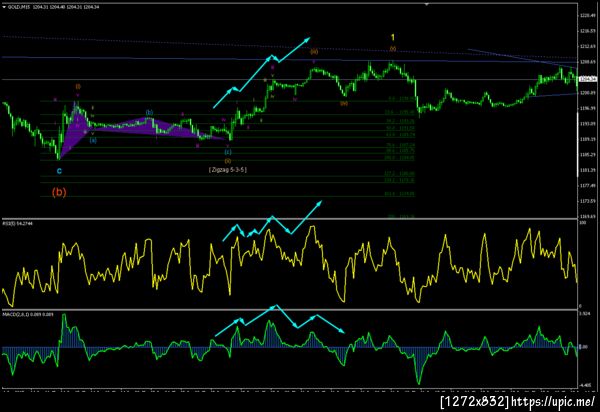
Task: Click the RSI scale 100 level value
Action: [x=583, y=222]
